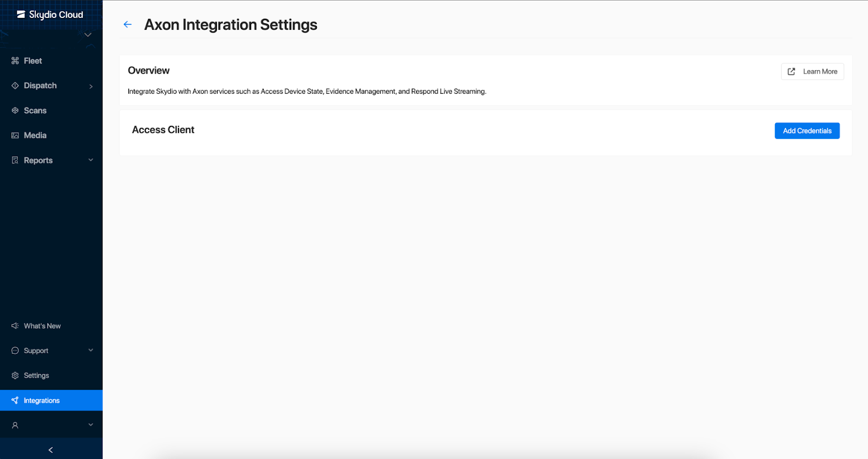Expand the Dispatch submenu arrow
Viewport: 868px width, 459px height.
[x=91, y=86]
